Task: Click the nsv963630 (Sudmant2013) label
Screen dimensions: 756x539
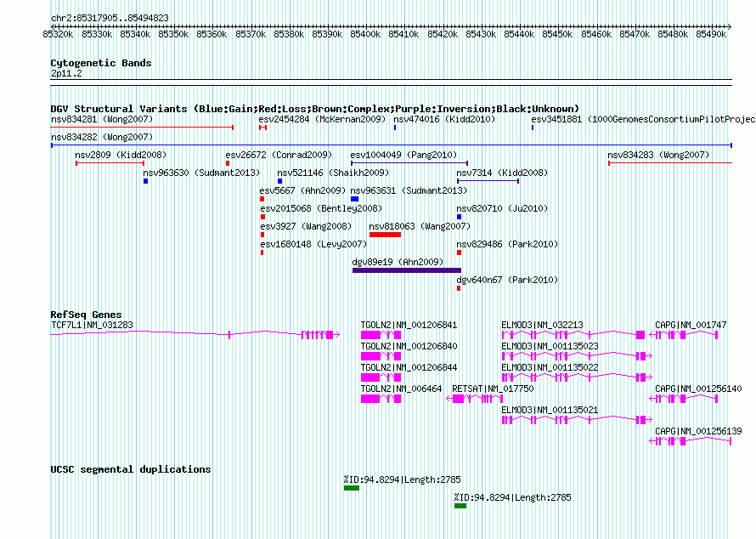Action: 201,173
